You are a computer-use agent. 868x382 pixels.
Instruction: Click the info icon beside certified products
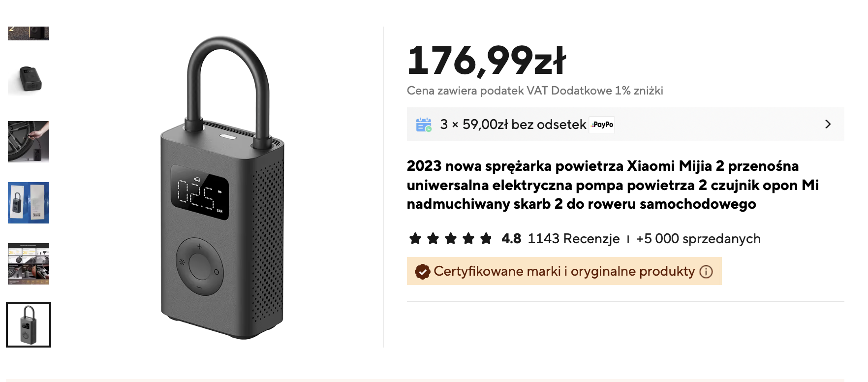coord(706,272)
